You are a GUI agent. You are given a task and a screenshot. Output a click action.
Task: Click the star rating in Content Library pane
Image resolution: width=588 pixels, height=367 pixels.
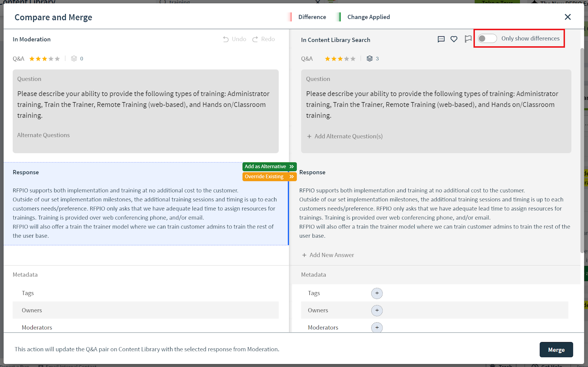tap(340, 59)
